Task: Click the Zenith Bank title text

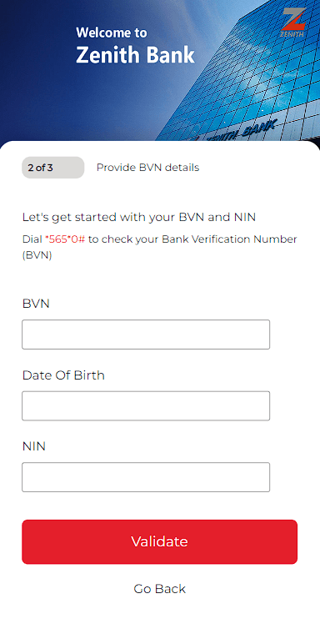Action: pos(135,55)
